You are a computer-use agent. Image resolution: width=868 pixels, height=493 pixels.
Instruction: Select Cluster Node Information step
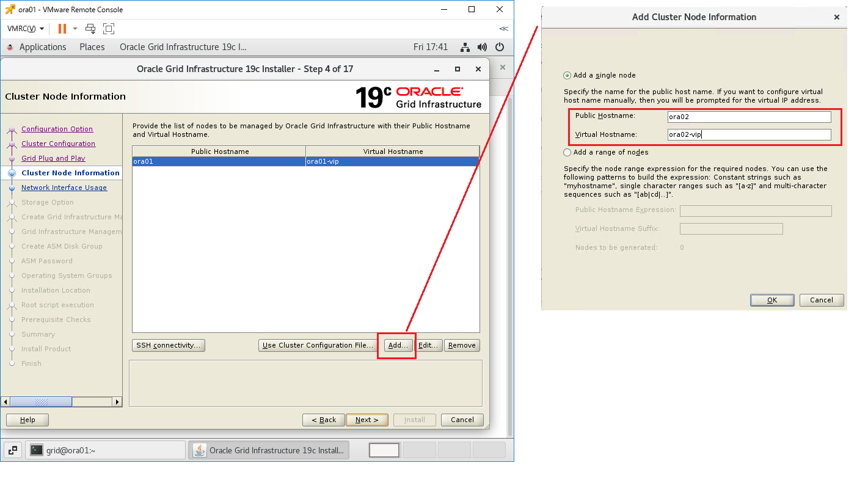(70, 173)
